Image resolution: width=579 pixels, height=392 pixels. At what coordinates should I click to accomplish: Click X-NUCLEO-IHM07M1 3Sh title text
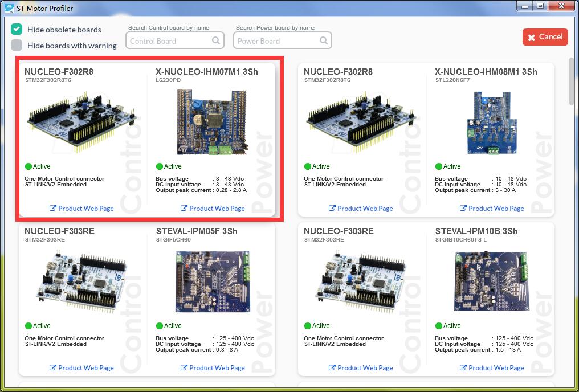(207, 72)
